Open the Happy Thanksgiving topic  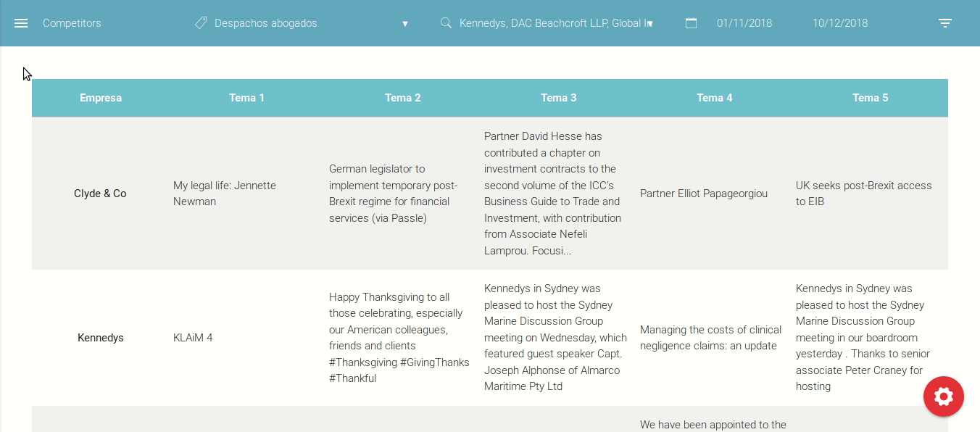tap(399, 338)
